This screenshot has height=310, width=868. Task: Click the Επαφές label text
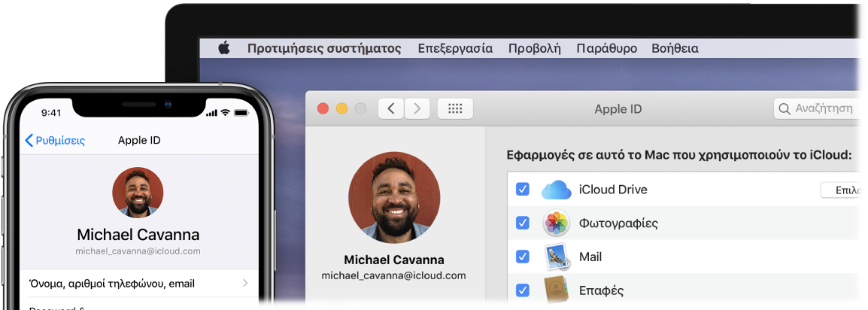[601, 290]
